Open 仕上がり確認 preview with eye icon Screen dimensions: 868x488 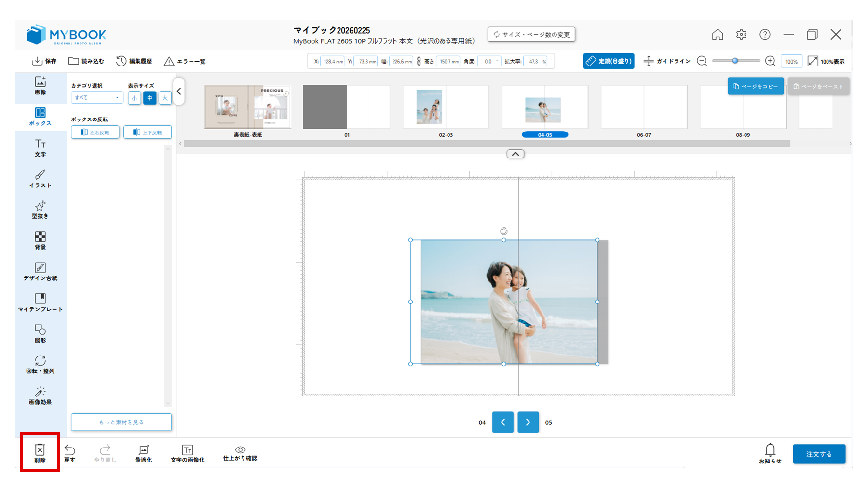[240, 453]
